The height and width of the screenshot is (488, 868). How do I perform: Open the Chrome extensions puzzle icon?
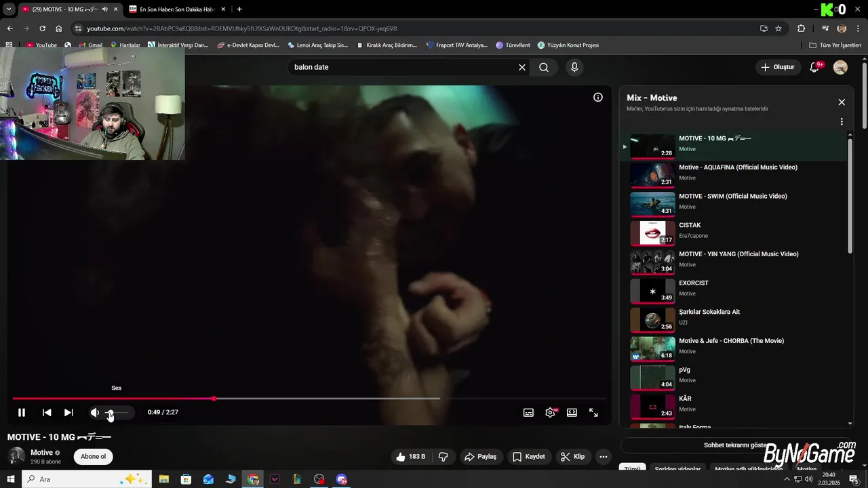[802, 28]
